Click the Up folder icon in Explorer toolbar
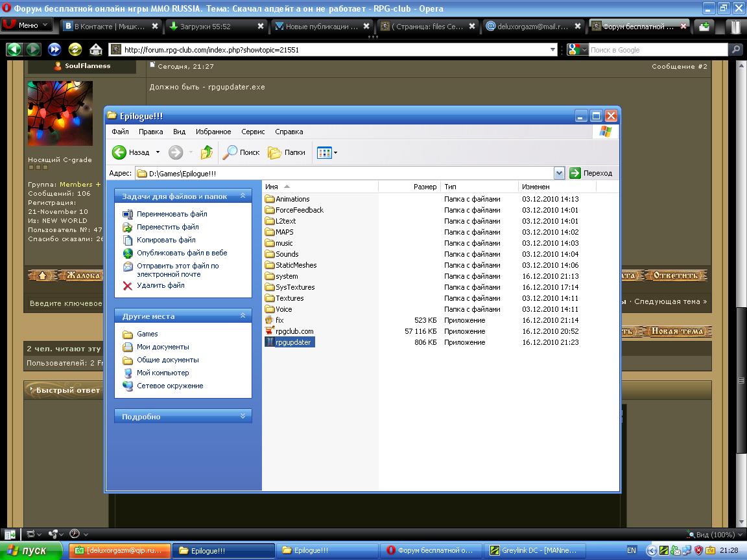The image size is (747, 560). pos(207,152)
